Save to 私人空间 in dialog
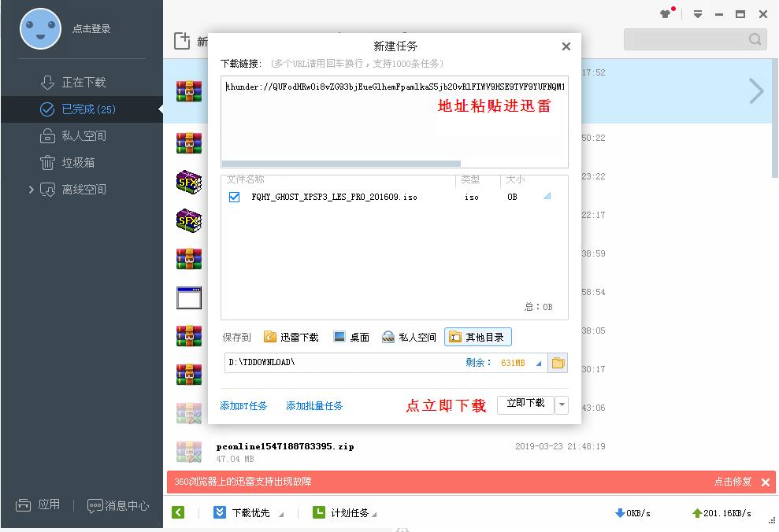The width and height of the screenshot is (779, 532). click(409, 338)
